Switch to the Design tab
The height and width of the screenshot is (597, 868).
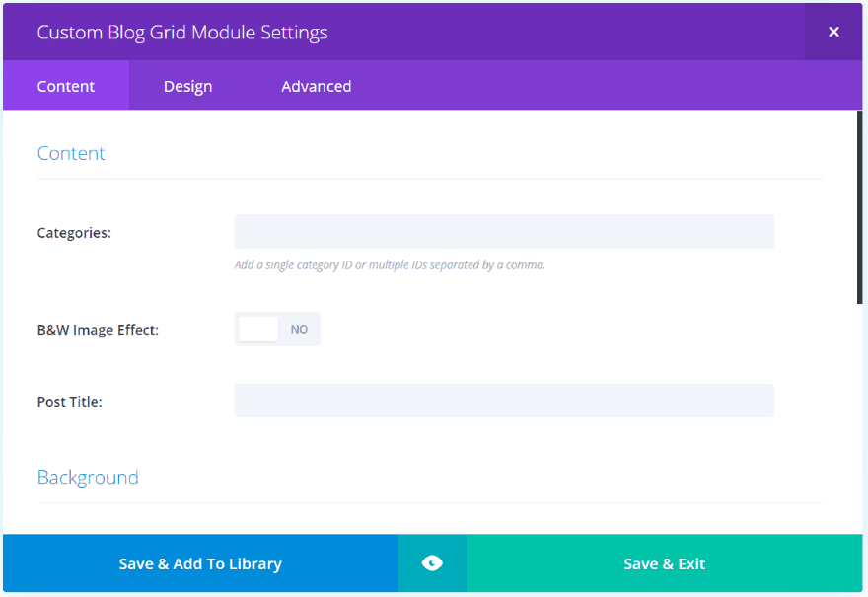187,86
